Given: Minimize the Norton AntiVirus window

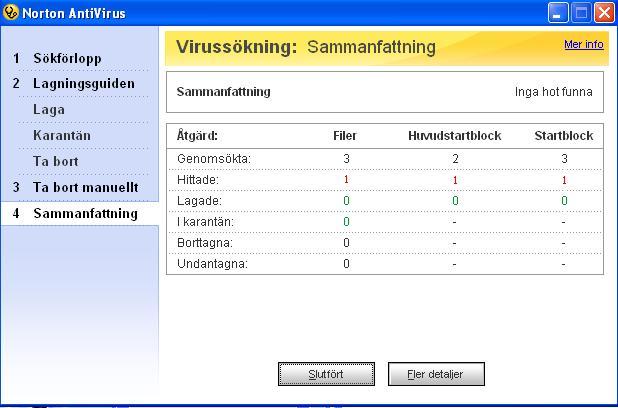Looking at the screenshot, I should [x=560, y=13].
